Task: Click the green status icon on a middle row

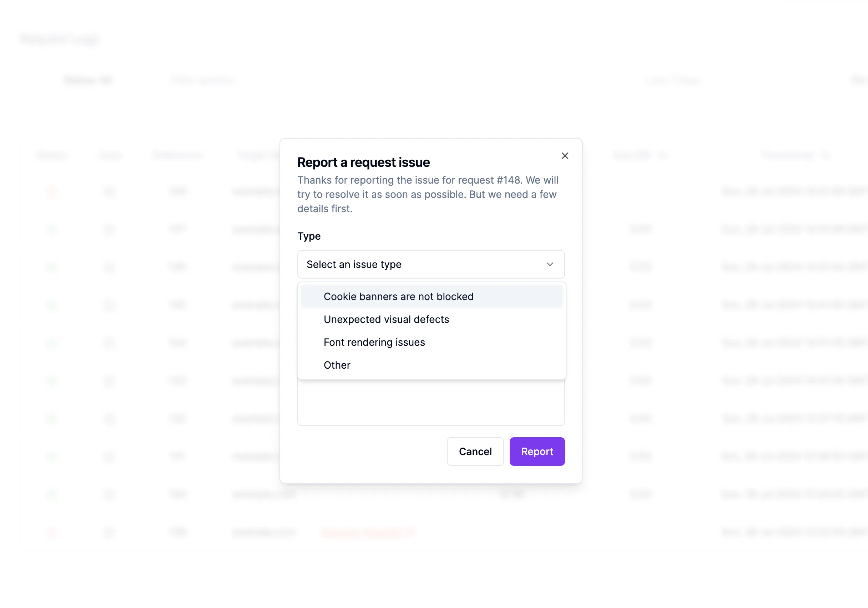Action: (x=52, y=343)
